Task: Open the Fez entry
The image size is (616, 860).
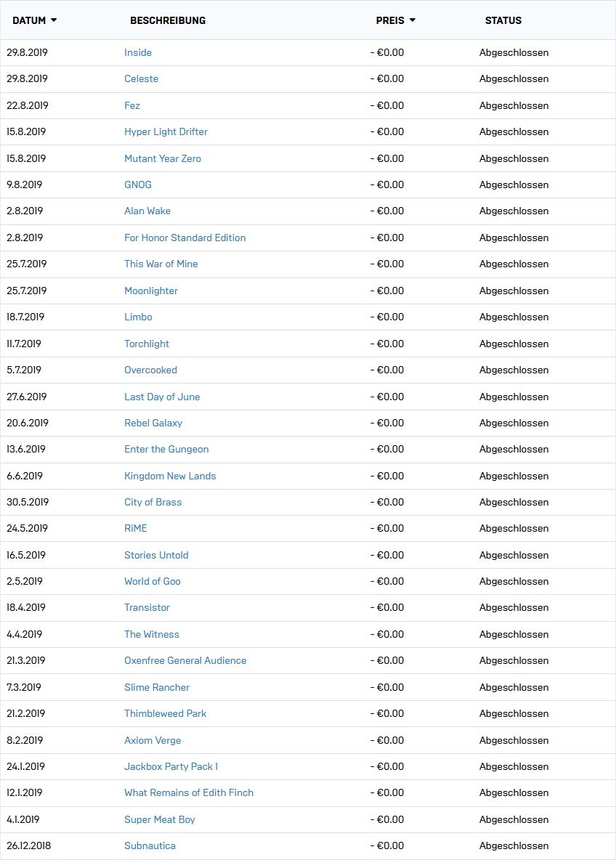Action: pyautogui.click(x=132, y=105)
